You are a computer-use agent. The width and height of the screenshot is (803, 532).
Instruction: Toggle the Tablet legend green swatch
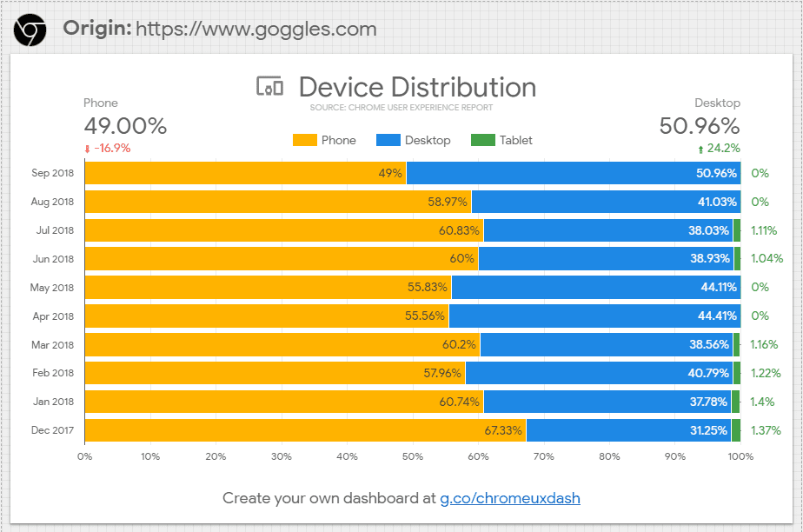click(481, 140)
